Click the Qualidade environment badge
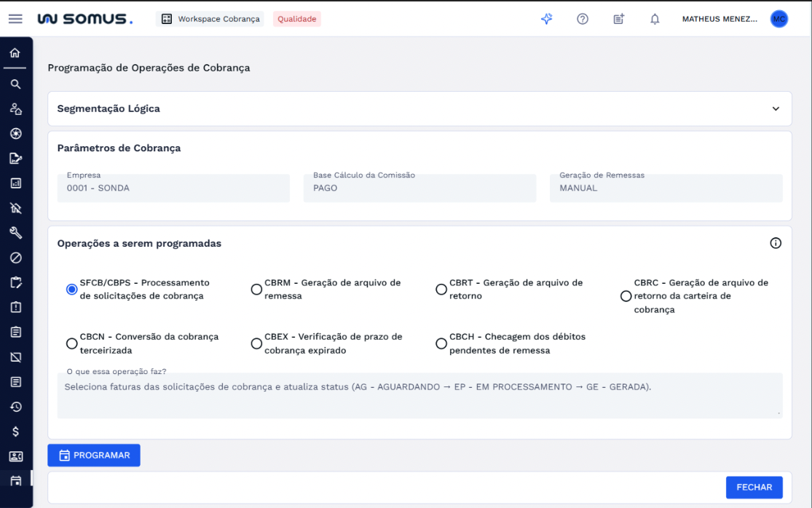The height and width of the screenshot is (508, 812). pyautogui.click(x=296, y=19)
